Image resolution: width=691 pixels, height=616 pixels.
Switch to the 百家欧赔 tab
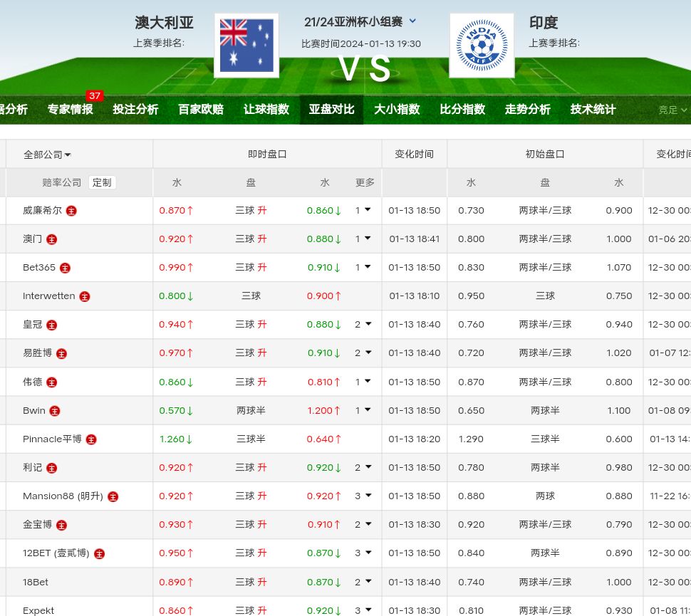[x=201, y=110]
